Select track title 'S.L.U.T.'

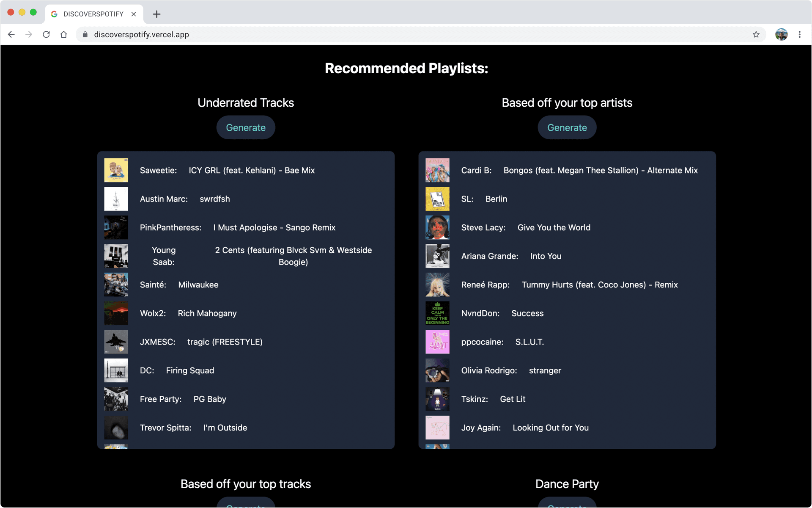tap(529, 342)
